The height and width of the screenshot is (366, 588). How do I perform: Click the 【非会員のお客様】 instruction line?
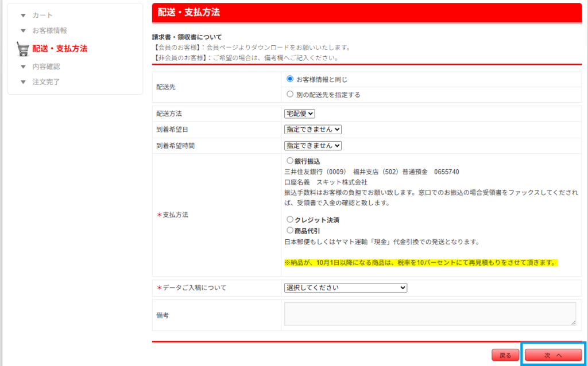coord(246,58)
